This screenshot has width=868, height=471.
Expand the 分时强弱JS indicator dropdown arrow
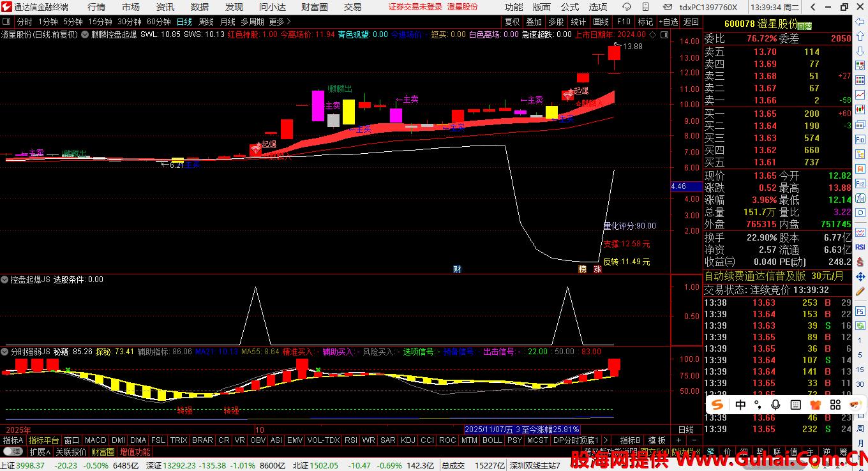tap(5, 352)
